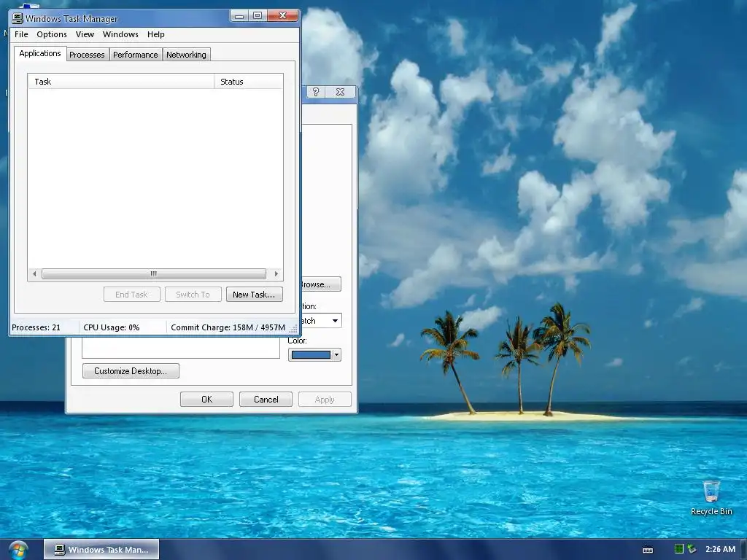Viewport: 747px width, 560px height.
Task: Open the desktop Color swatch picker
Action: pyautogui.click(x=311, y=355)
